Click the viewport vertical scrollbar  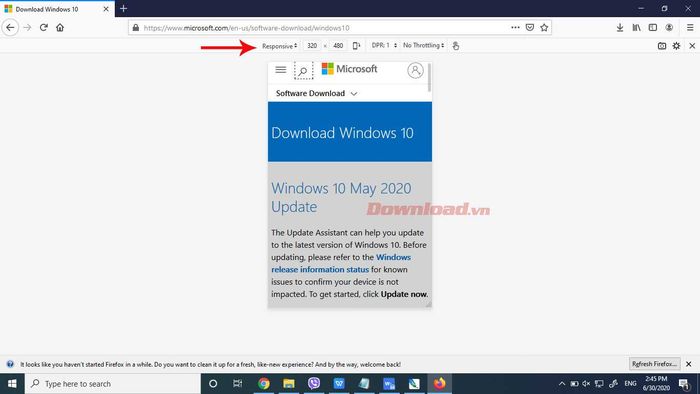[429, 78]
